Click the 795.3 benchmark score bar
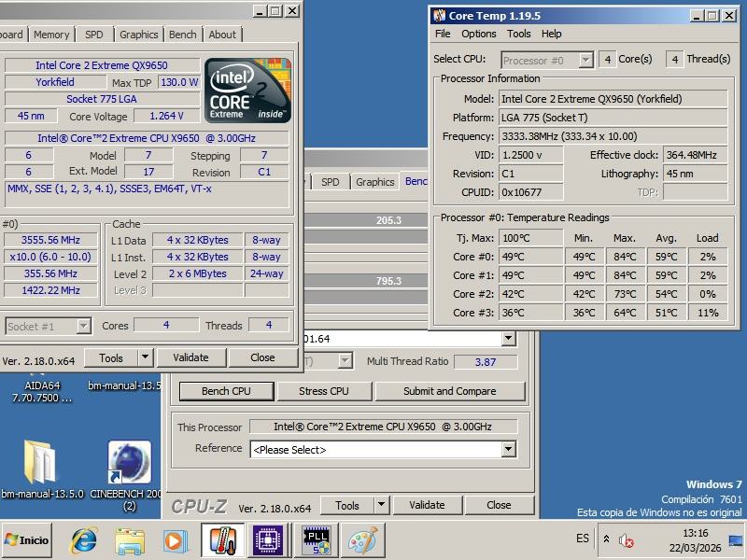Image resolution: width=747 pixels, height=560 pixels. click(x=366, y=281)
